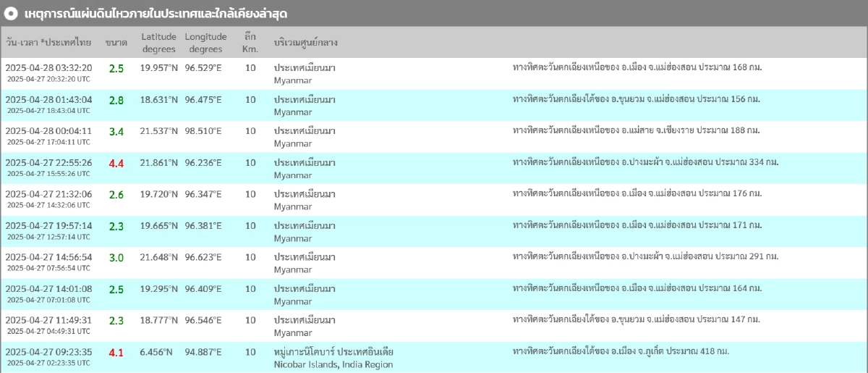Image resolution: width=868 pixels, height=373 pixels.
Task: Click longitude value 96.529°E
Action: [203, 68]
